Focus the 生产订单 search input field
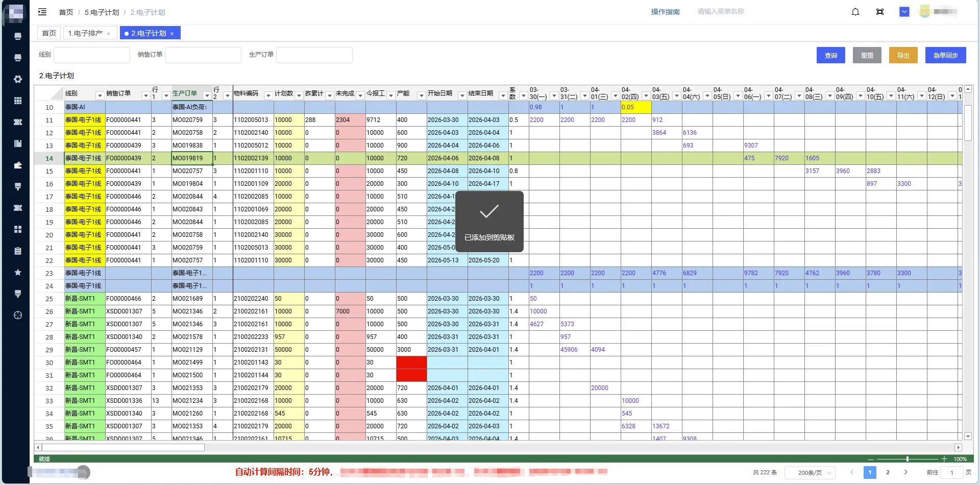 tap(314, 55)
